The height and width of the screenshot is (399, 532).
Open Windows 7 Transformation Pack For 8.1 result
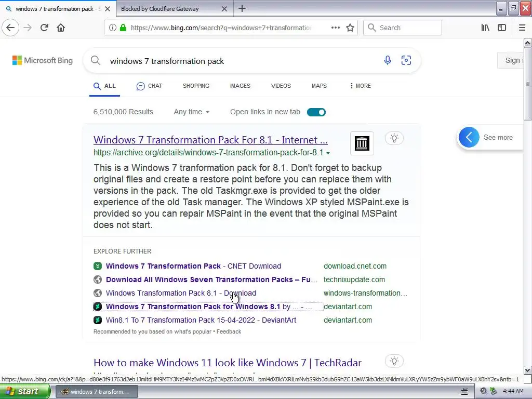pyautogui.click(x=210, y=140)
